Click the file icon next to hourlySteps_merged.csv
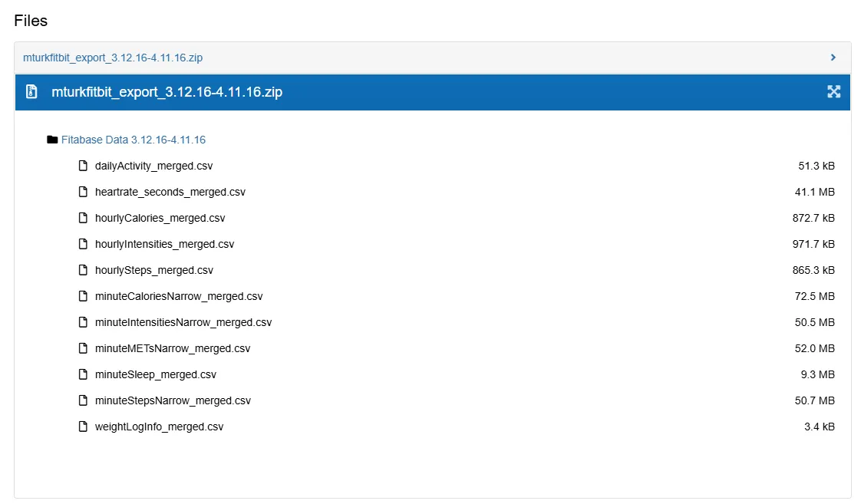This screenshot has width=861, height=504. [x=83, y=270]
